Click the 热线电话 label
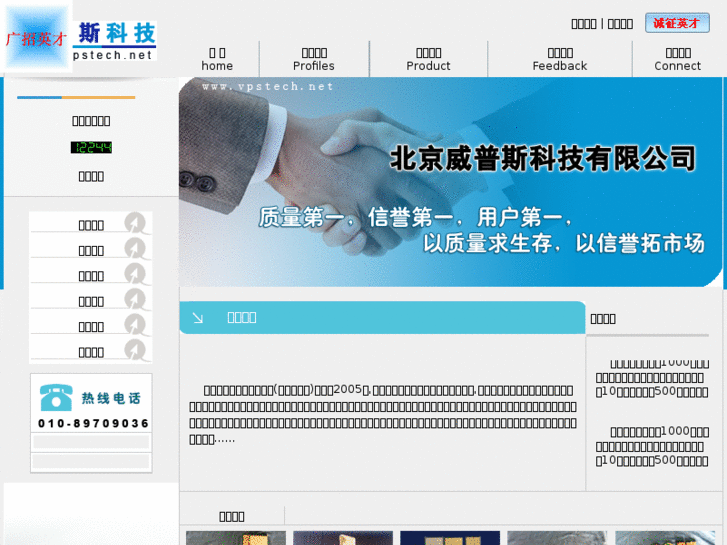 (x=111, y=398)
